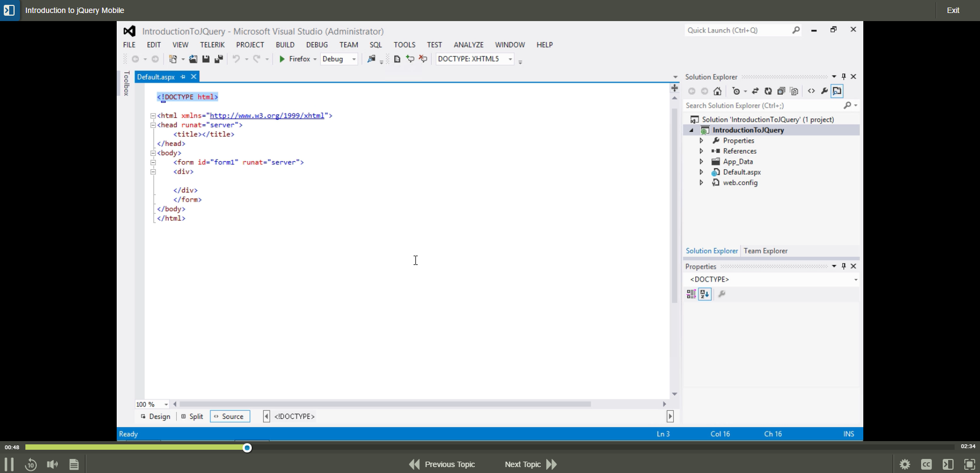Viewport: 980px width, 473px height.
Task: Click Collapse All icon in Solution Explorer
Action: coord(781,91)
